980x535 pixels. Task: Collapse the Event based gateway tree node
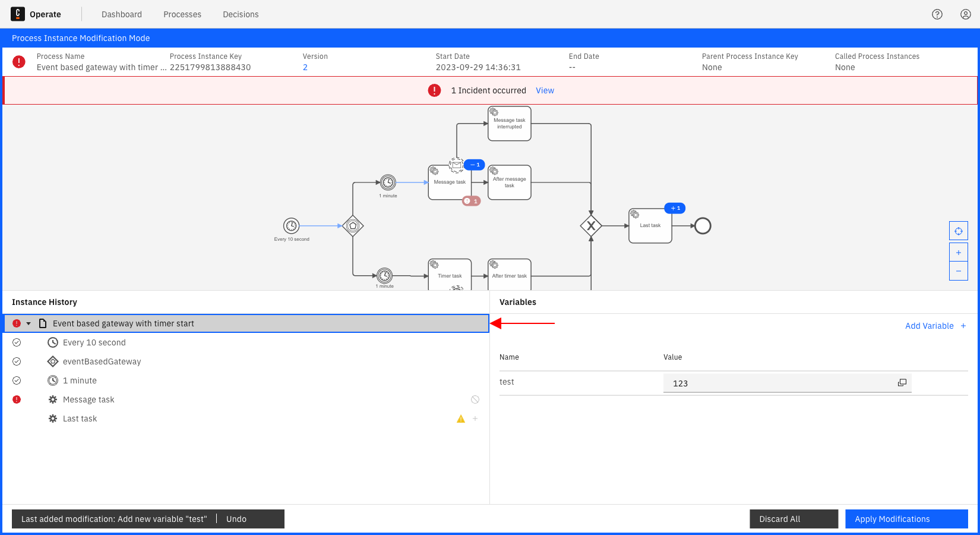tap(29, 323)
